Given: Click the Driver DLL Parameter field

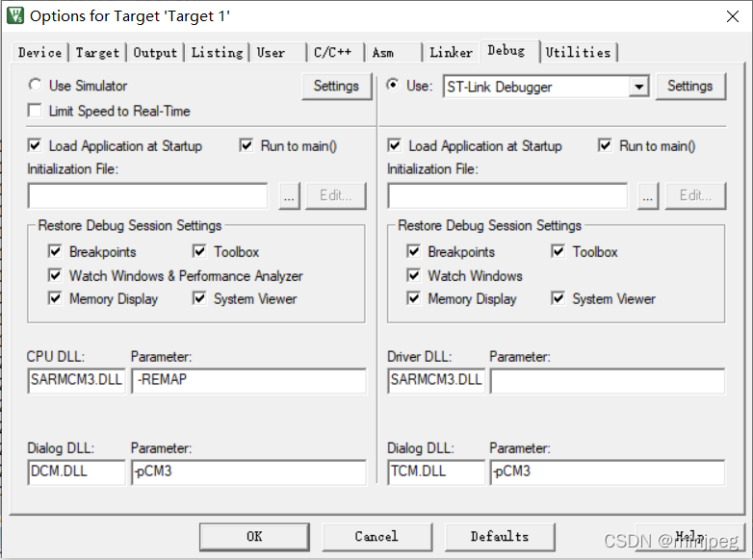Looking at the screenshot, I should 608,381.
